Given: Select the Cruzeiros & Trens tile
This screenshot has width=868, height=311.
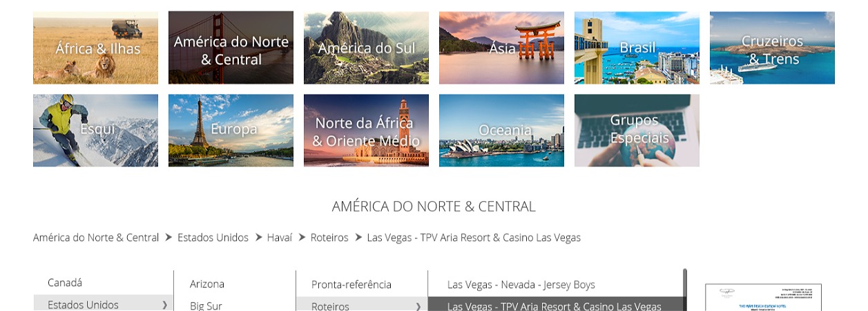Looking at the screenshot, I should (772, 48).
